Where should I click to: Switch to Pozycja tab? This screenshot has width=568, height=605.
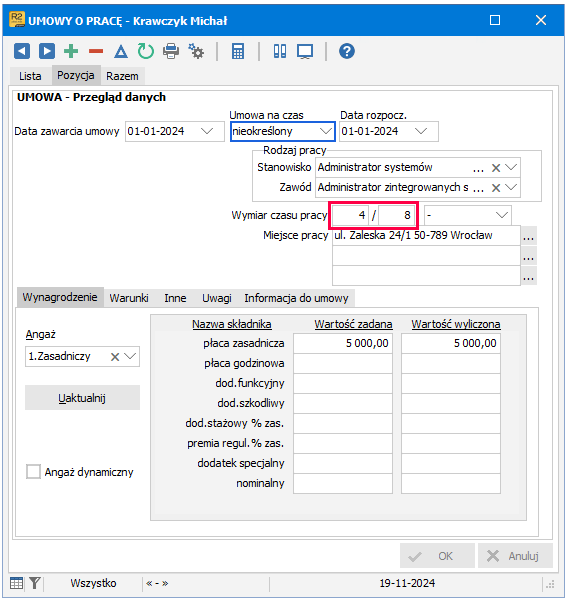76,75
